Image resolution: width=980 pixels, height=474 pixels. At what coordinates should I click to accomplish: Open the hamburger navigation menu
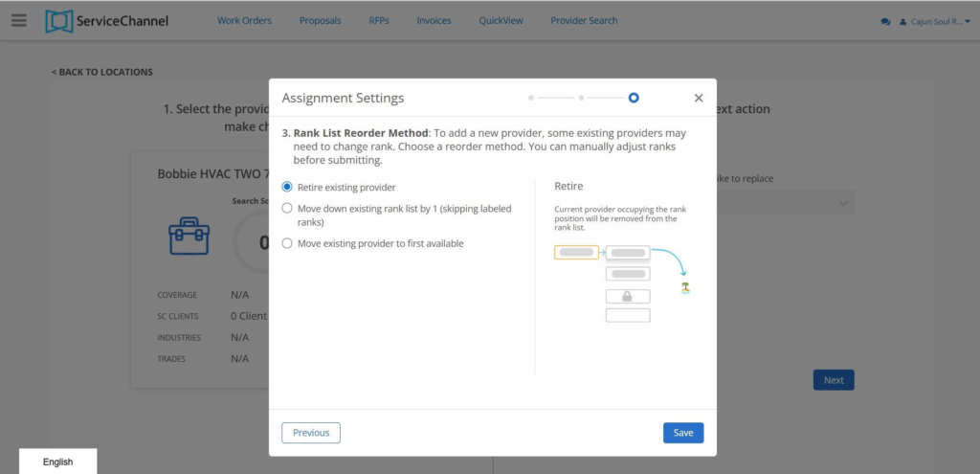[19, 20]
